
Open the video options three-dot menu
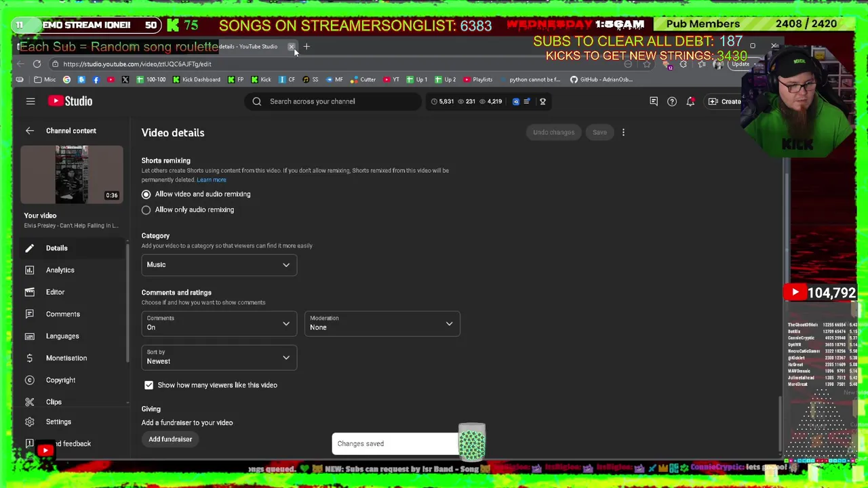click(623, 132)
